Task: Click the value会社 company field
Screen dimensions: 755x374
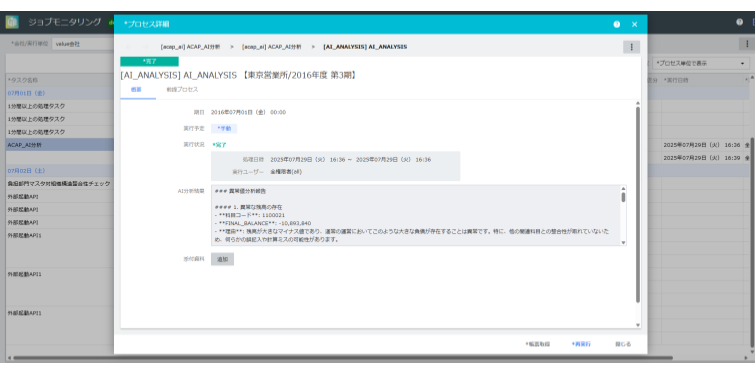Action: click(x=83, y=44)
